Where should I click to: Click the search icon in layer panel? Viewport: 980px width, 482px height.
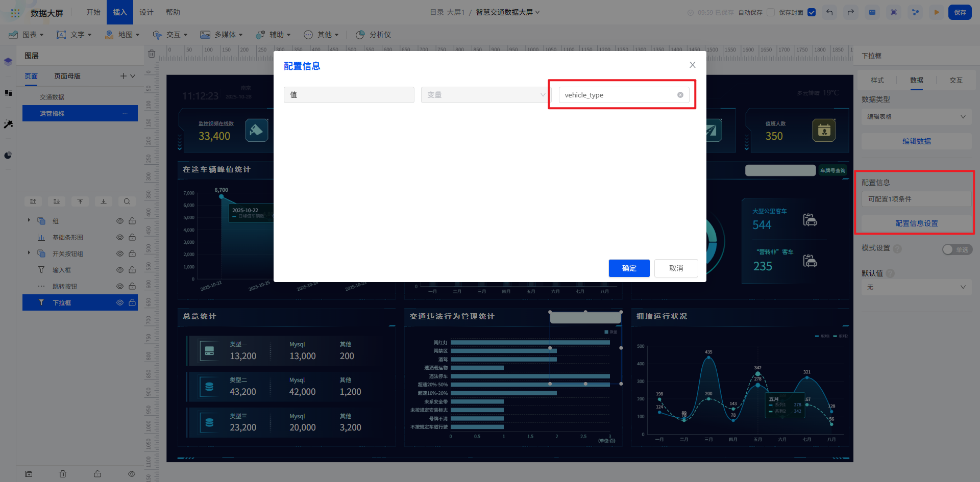(x=127, y=201)
